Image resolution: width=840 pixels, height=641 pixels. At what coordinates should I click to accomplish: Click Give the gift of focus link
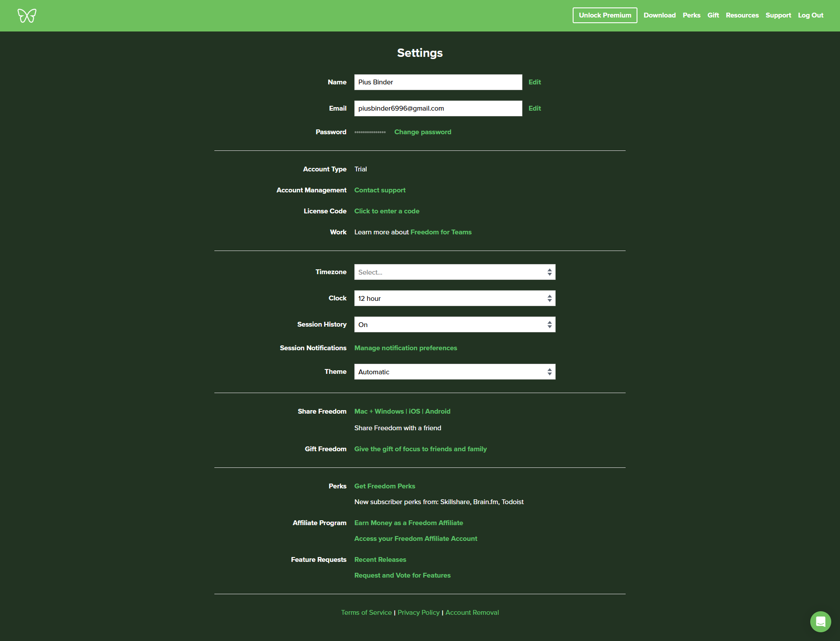click(x=420, y=449)
